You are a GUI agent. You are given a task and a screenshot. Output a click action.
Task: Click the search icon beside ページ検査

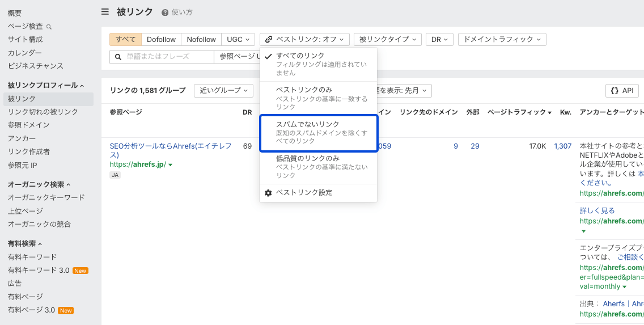49,27
